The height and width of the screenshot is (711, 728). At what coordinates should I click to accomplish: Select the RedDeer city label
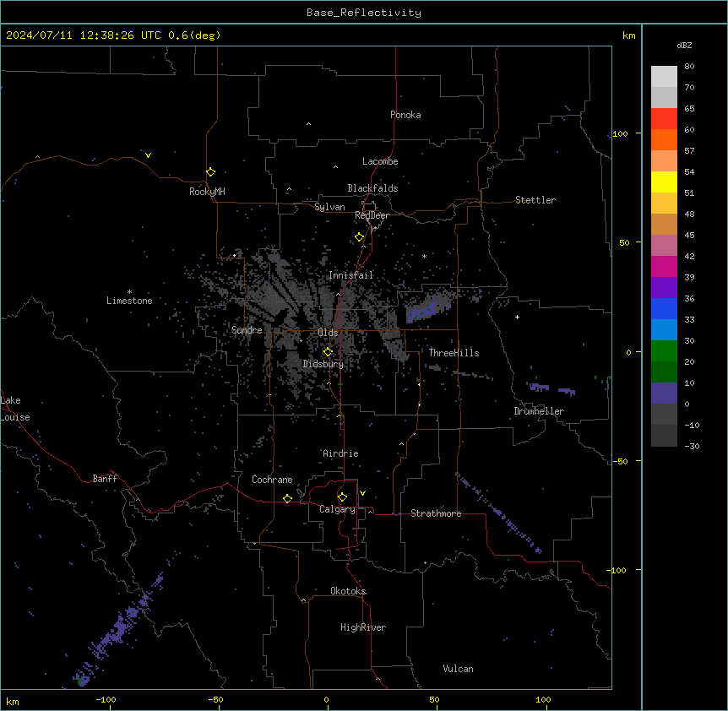[372, 215]
